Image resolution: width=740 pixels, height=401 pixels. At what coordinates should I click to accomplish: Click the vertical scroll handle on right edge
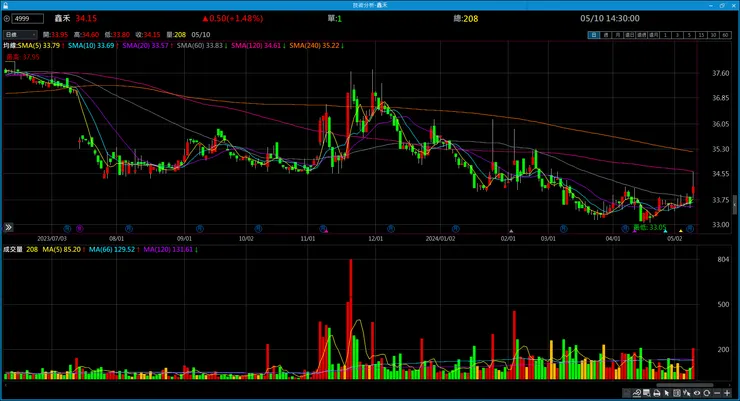pyautogui.click(x=734, y=205)
